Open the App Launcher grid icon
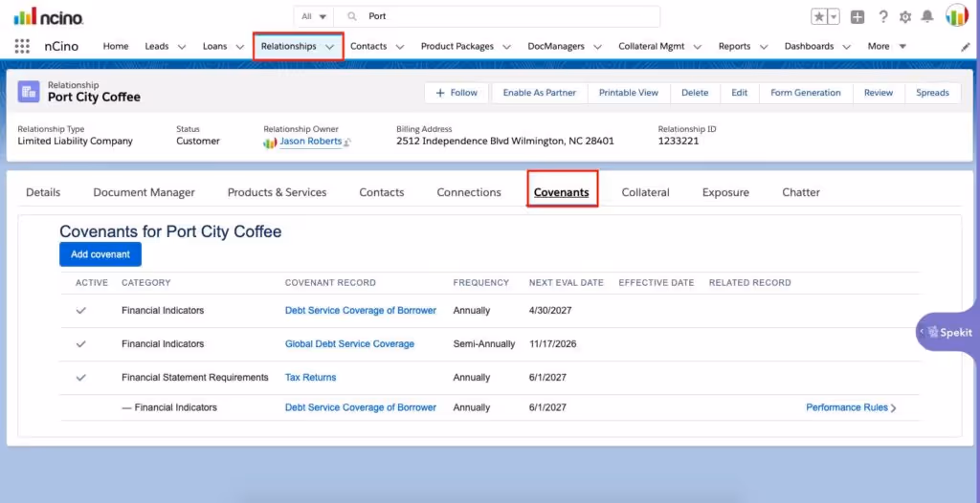 tap(22, 46)
